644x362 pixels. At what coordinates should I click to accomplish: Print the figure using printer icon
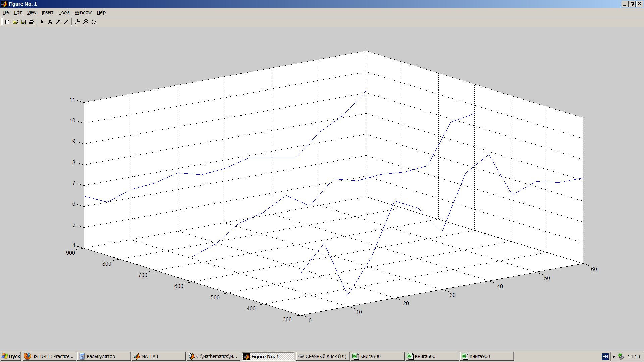pos(32,22)
